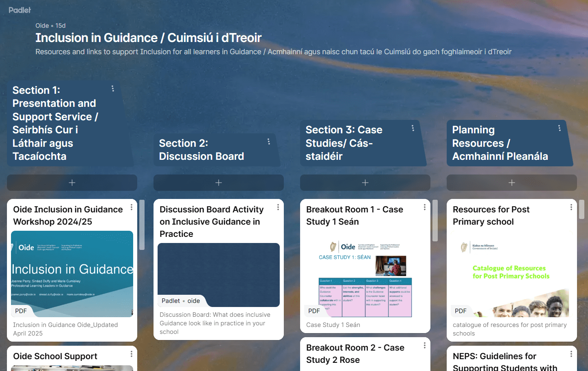Open menu on Discussion Board Activity post

coord(278,207)
